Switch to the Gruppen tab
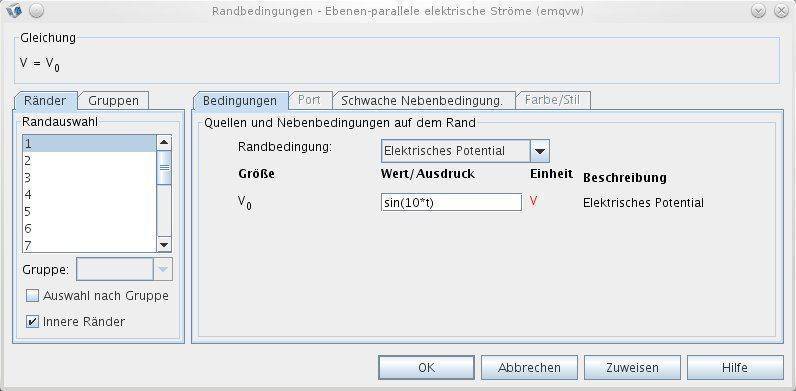This screenshot has height=391, width=796. coord(113,101)
